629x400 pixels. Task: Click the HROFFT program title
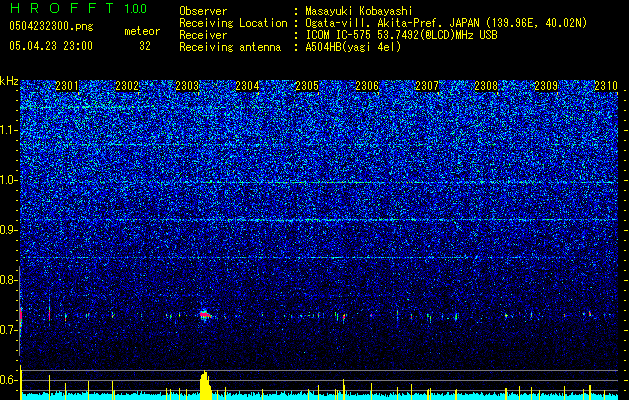pos(63,8)
